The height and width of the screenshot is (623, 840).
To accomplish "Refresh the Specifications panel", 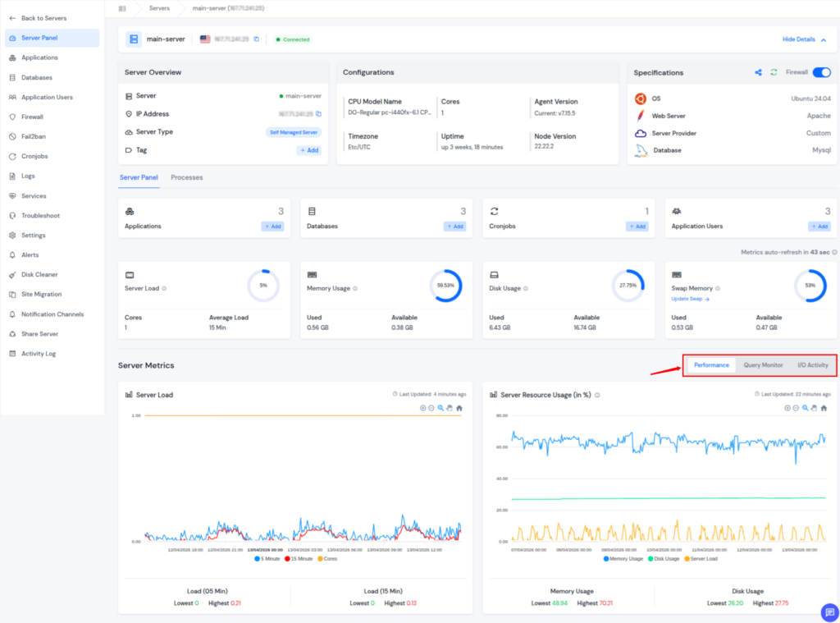I will pos(773,72).
